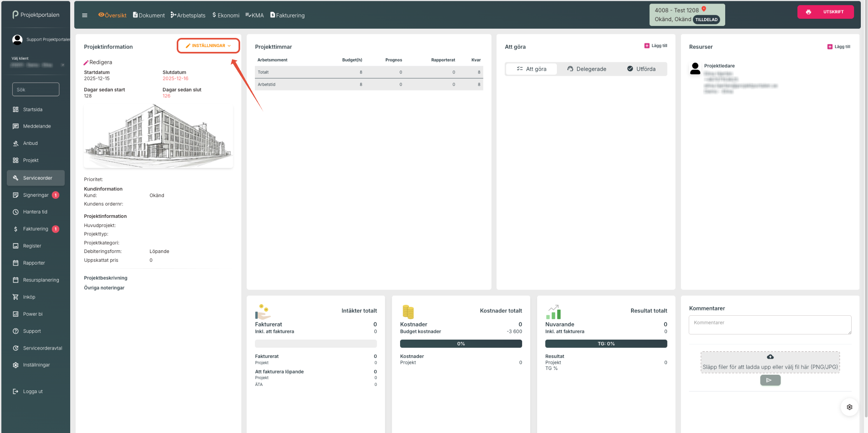Image resolution: width=868 pixels, height=433 pixels.
Task: Click the Kostnader 0% progress bar
Action: coord(461,344)
